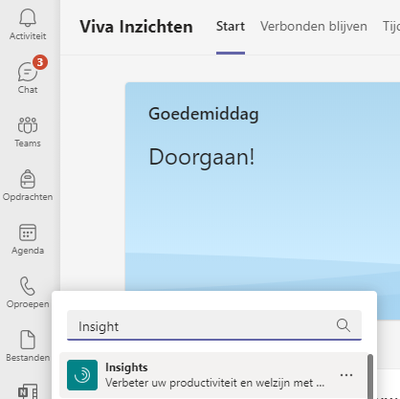Image resolution: width=400 pixels, height=399 pixels.
Task: Click the Insight search input field
Action: coord(214,325)
